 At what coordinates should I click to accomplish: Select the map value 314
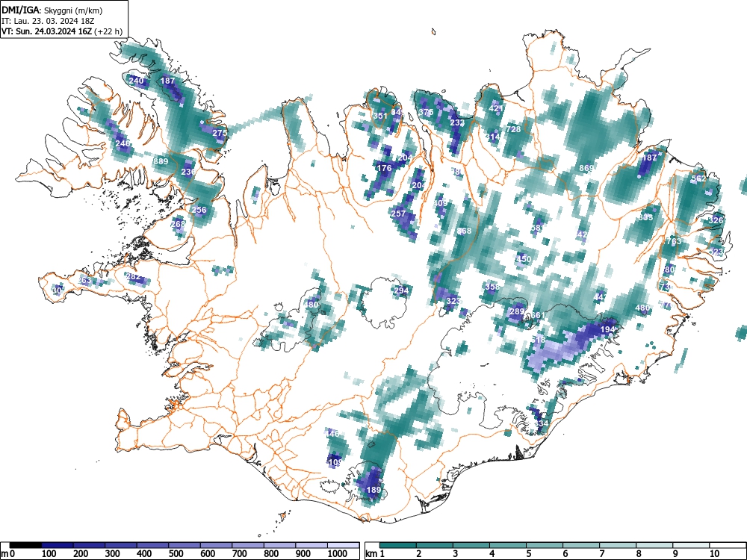click(x=492, y=137)
